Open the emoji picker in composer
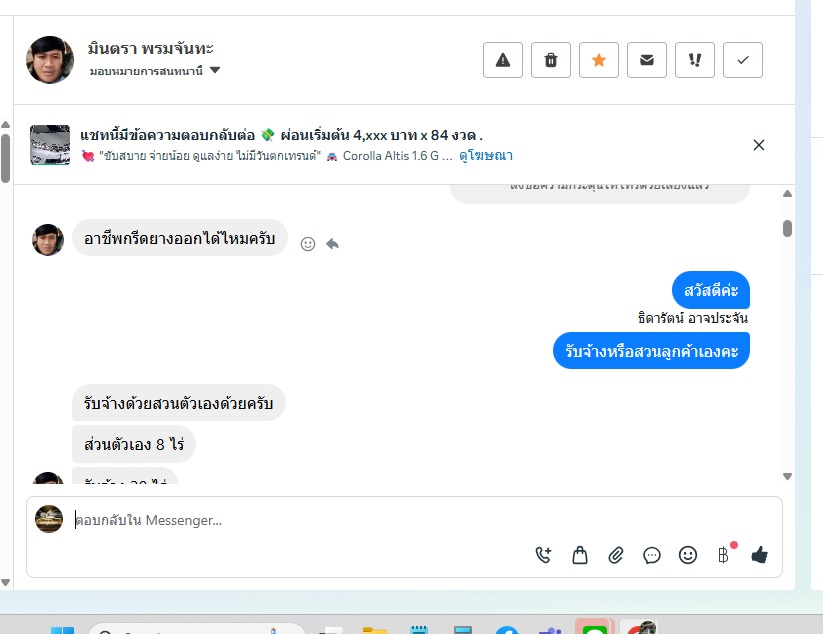Viewport: 823px width, 634px height. (688, 555)
